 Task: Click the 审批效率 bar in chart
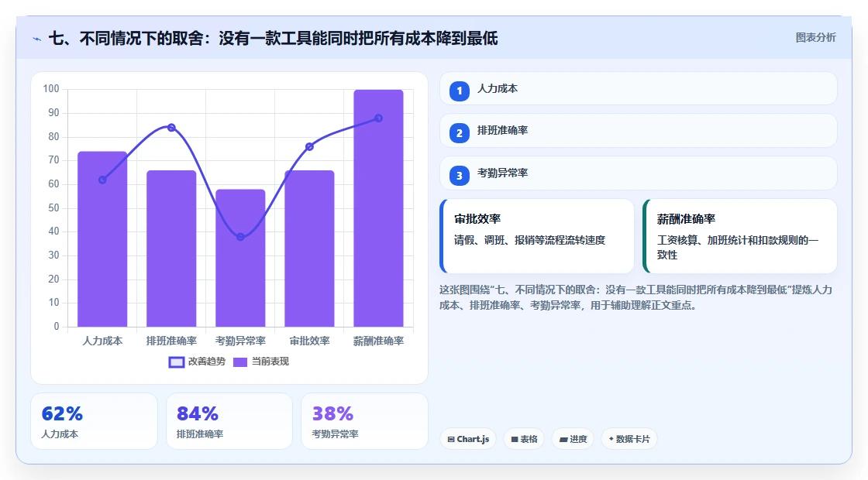tap(309, 249)
